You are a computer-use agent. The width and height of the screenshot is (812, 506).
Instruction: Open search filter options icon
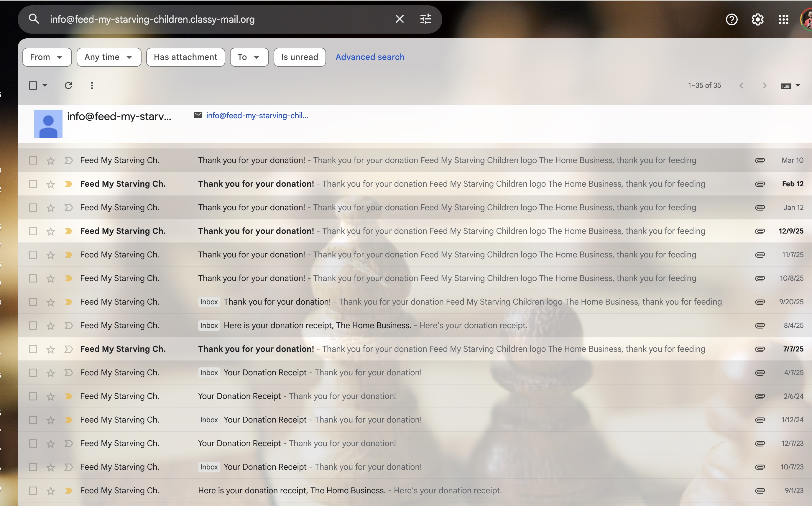point(425,19)
